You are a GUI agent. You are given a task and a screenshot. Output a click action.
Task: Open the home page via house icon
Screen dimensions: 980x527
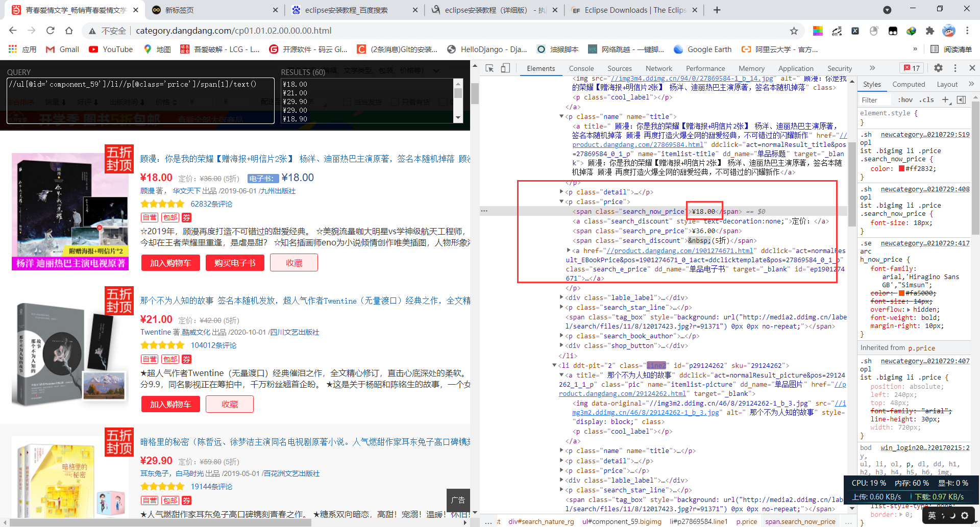pyautogui.click(x=69, y=31)
